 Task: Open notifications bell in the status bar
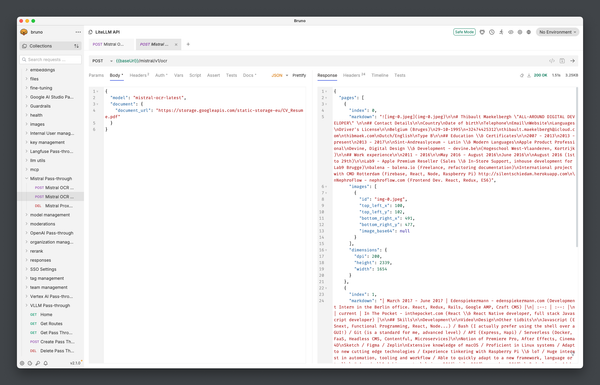pyautogui.click(x=46, y=363)
